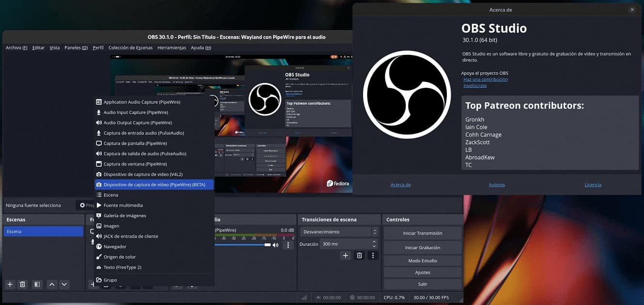Click the Texto (FreeType 2) ab icon

[99, 267]
